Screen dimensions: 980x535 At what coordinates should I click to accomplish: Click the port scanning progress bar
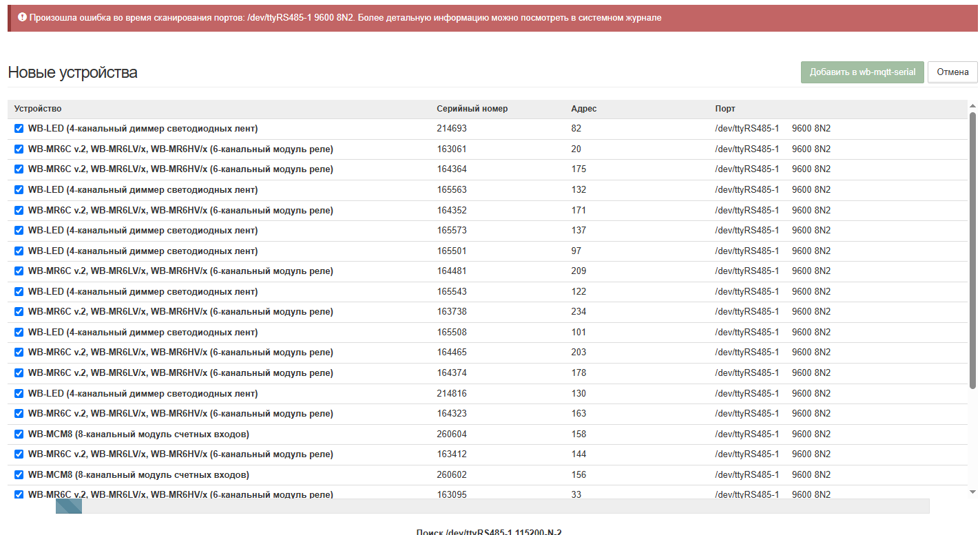pyautogui.click(x=492, y=506)
